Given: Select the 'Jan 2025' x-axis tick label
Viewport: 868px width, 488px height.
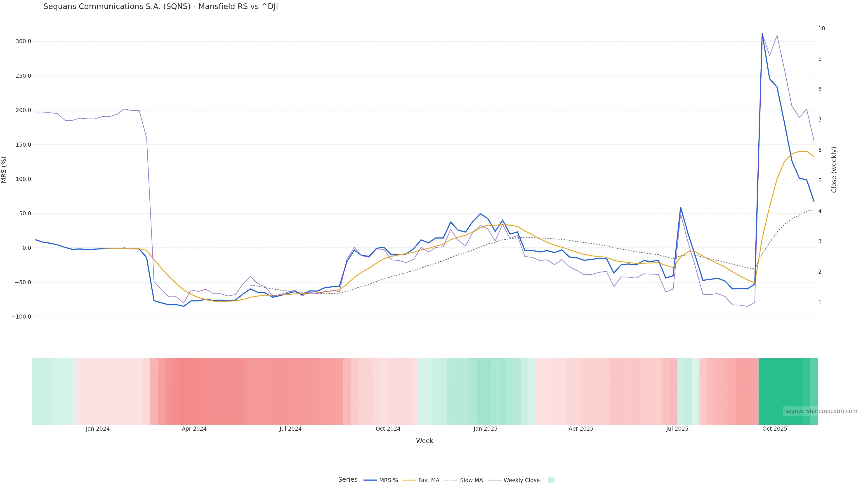Looking at the screenshot, I should pos(485,429).
